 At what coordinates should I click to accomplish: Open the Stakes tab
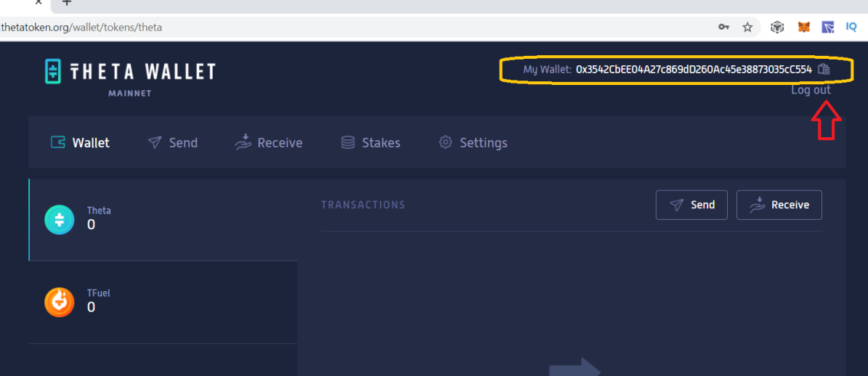tap(370, 143)
